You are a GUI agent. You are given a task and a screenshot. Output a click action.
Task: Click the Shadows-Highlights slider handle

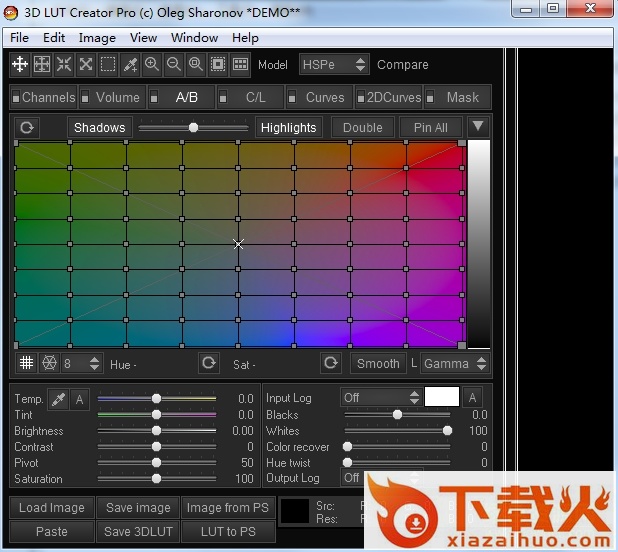coord(193,128)
